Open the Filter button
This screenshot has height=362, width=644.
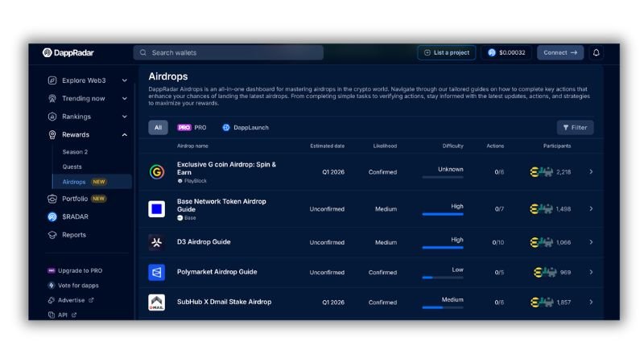575,128
